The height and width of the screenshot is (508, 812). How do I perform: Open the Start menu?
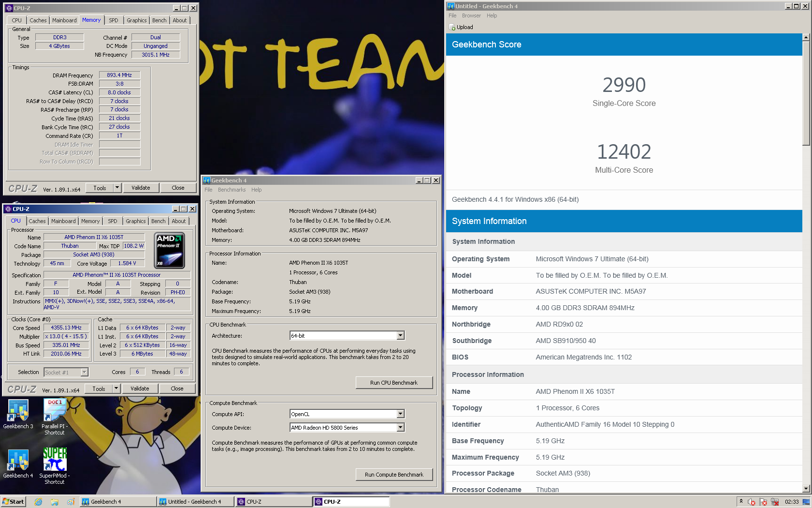click(x=13, y=502)
